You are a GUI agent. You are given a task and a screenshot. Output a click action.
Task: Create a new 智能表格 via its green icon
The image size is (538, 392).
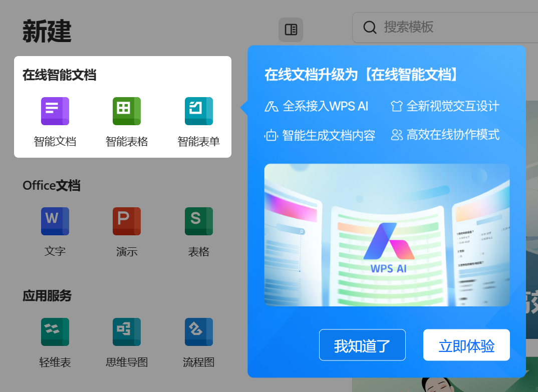click(x=127, y=111)
